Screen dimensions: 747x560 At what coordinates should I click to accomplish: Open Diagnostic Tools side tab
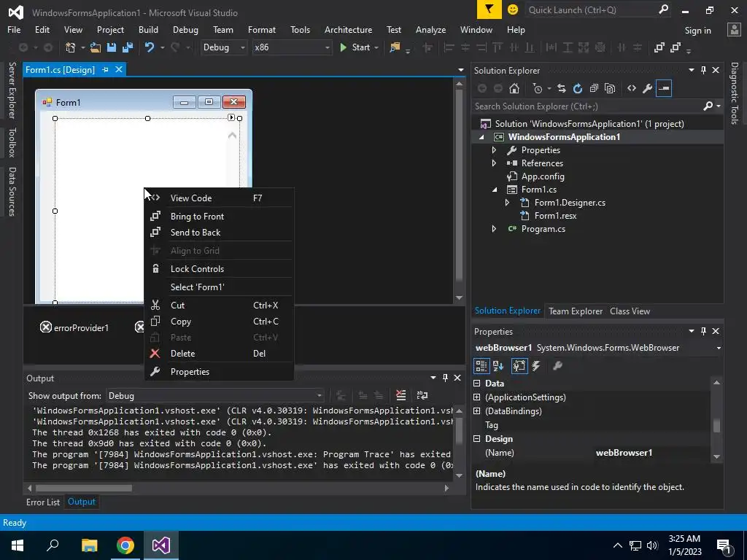[735, 93]
